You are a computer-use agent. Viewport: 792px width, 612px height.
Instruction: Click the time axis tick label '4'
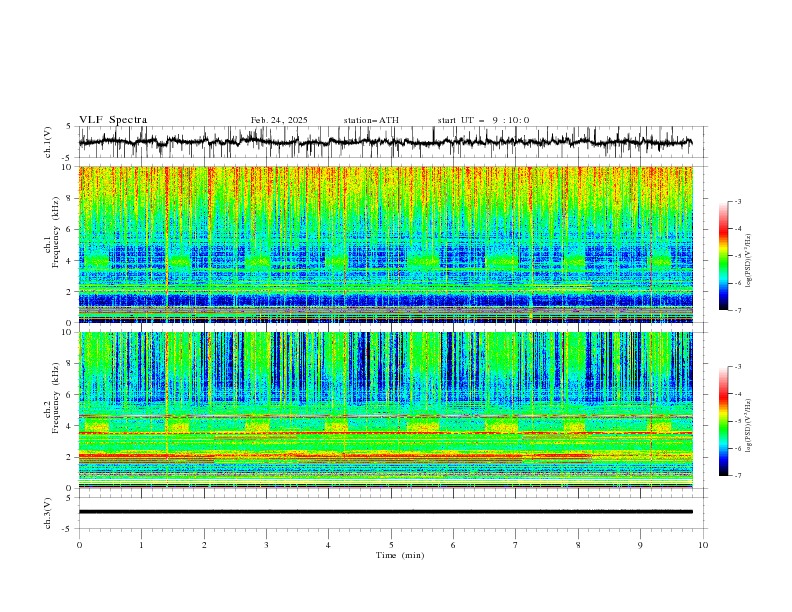click(328, 545)
